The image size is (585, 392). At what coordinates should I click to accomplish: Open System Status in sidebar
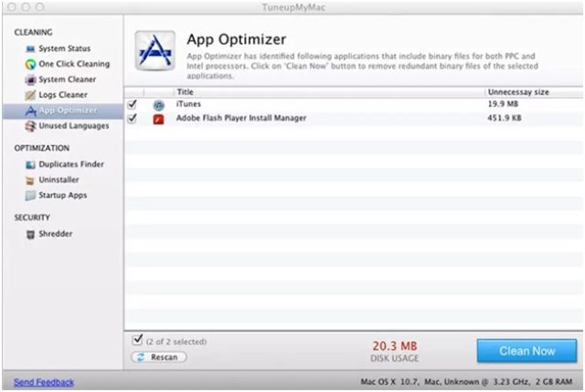[x=65, y=48]
